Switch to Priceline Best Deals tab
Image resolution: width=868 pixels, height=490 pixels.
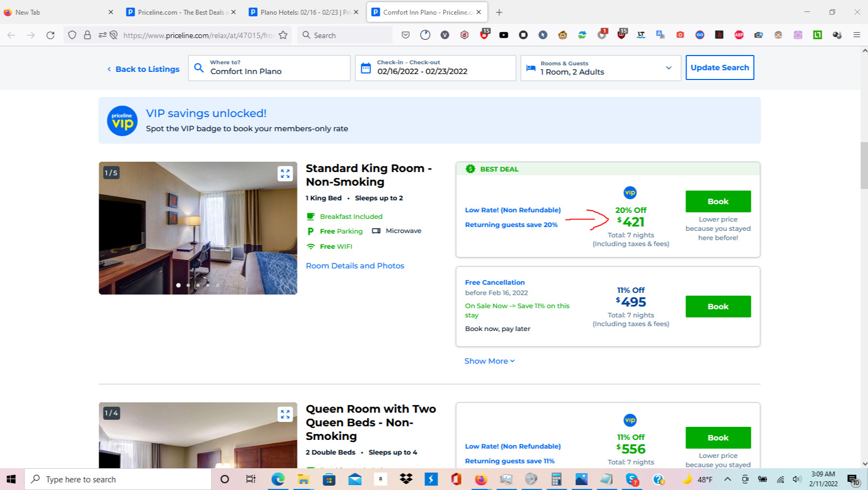(183, 12)
